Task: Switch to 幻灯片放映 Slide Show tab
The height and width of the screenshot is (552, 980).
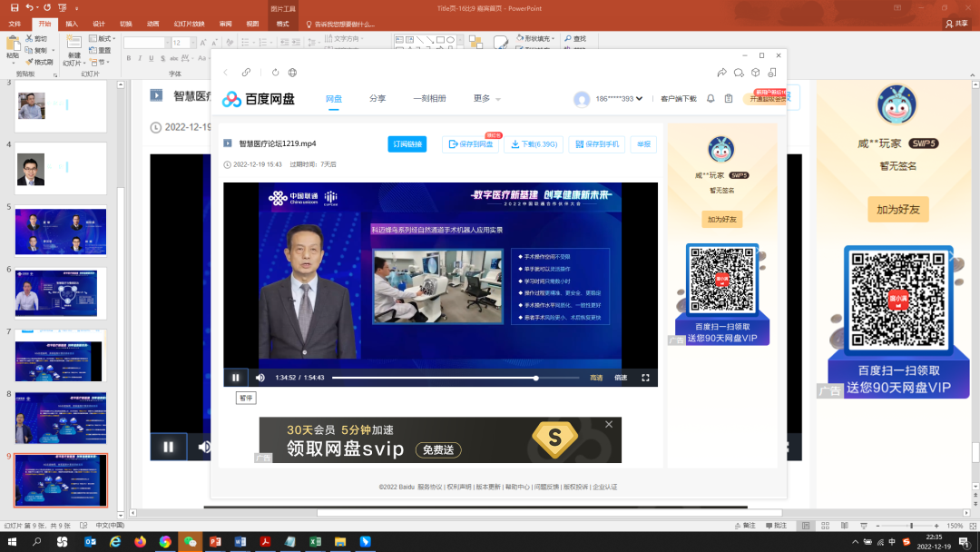Action: tap(189, 24)
